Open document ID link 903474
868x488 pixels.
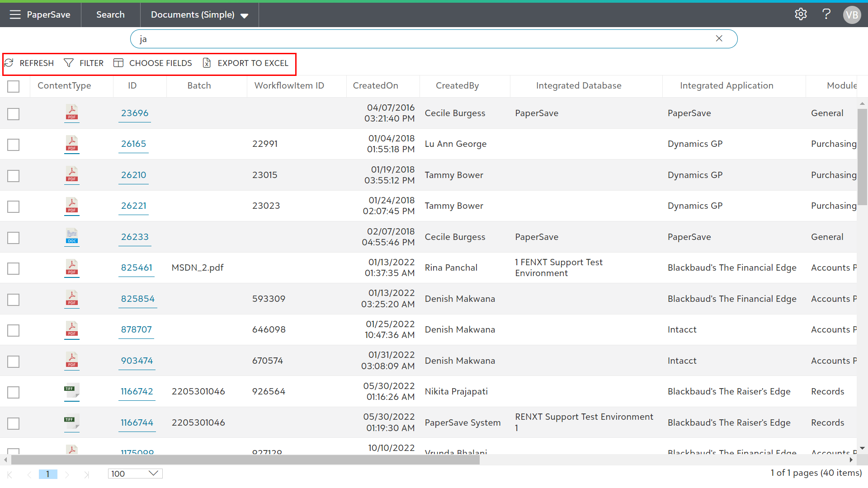[137, 361]
